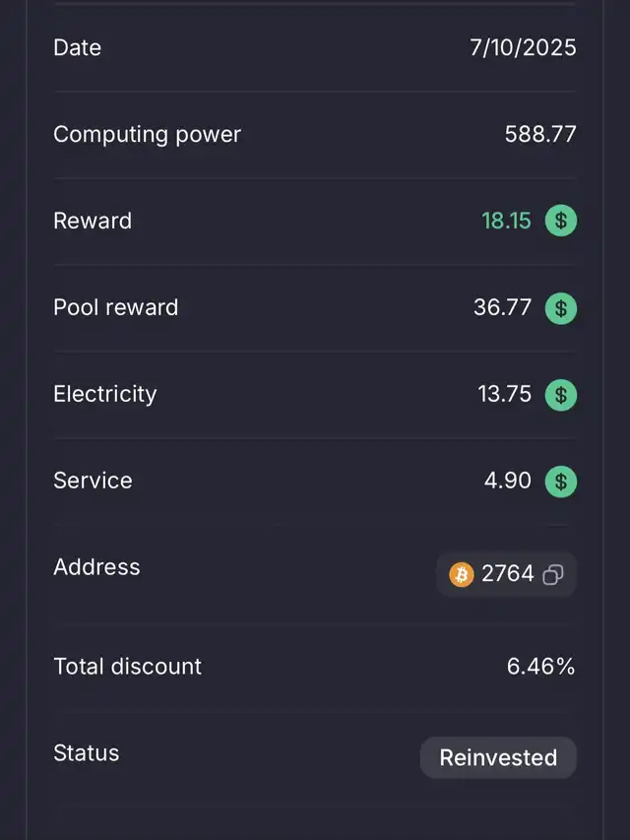Select the 2764 address text
Viewport: 630px width, 840px height.
[508, 574]
